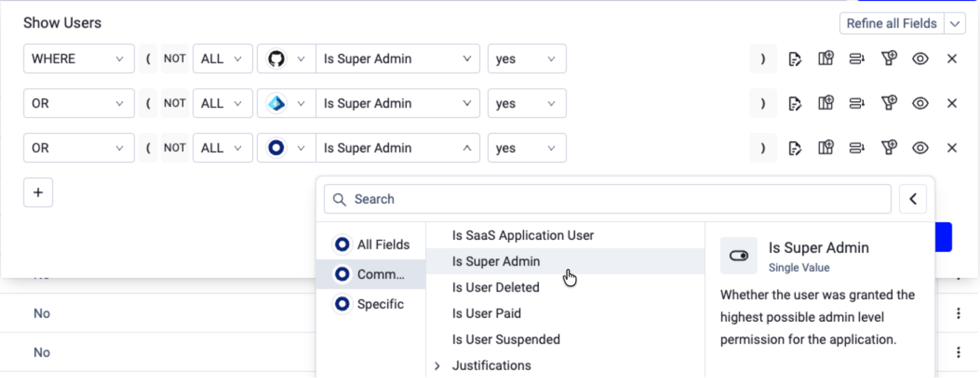Click into the field Search box
Viewport: 980px width, 378px height.
(x=607, y=199)
